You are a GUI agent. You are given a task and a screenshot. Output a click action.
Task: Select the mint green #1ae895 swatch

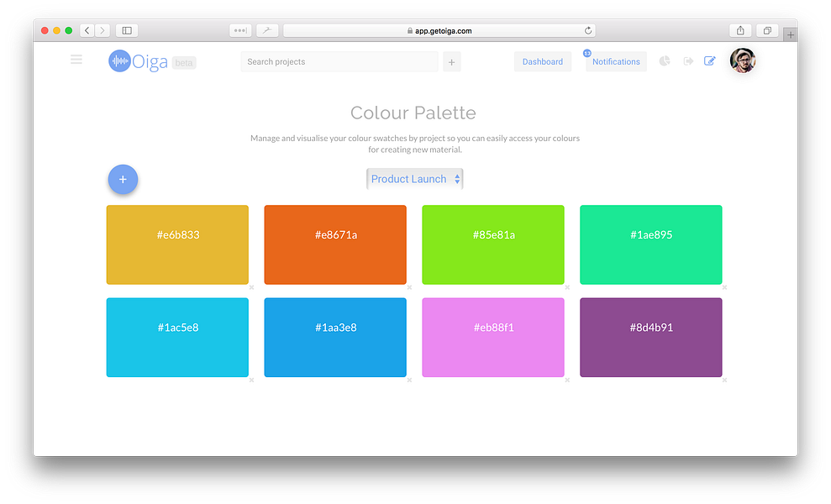651,244
